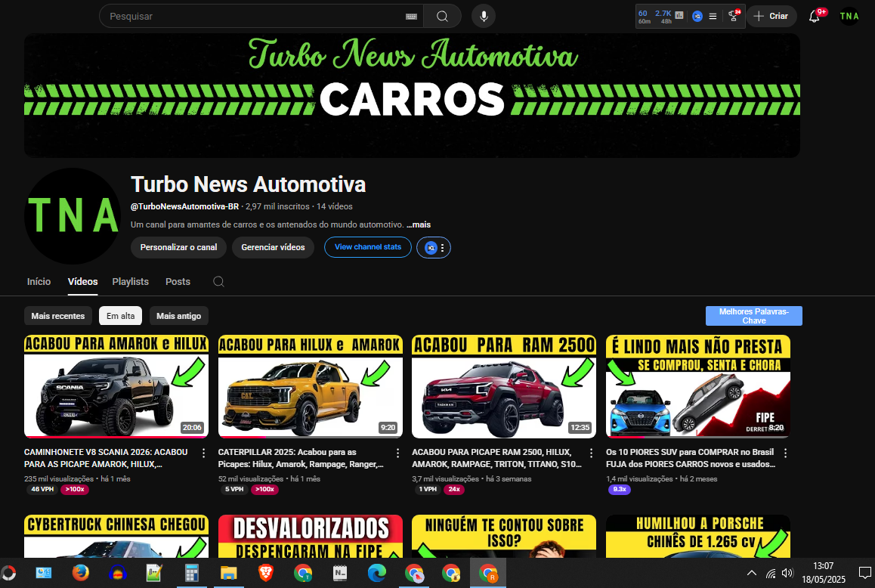Open Audacity headphones icon in taskbar
This screenshot has height=588, width=875.
click(117, 573)
